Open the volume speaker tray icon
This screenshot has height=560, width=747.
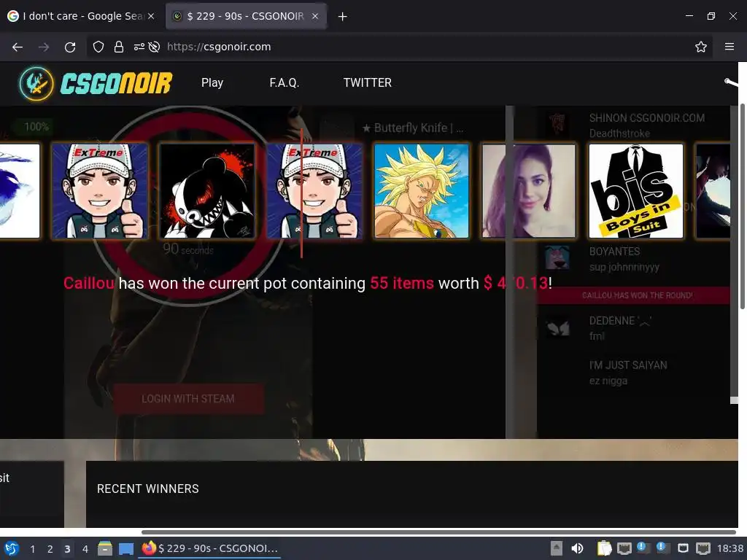577,548
